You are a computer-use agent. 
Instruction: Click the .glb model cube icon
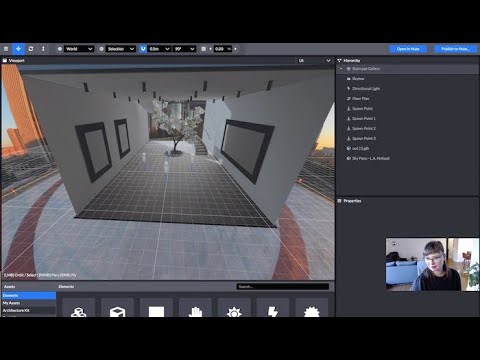click(349, 149)
